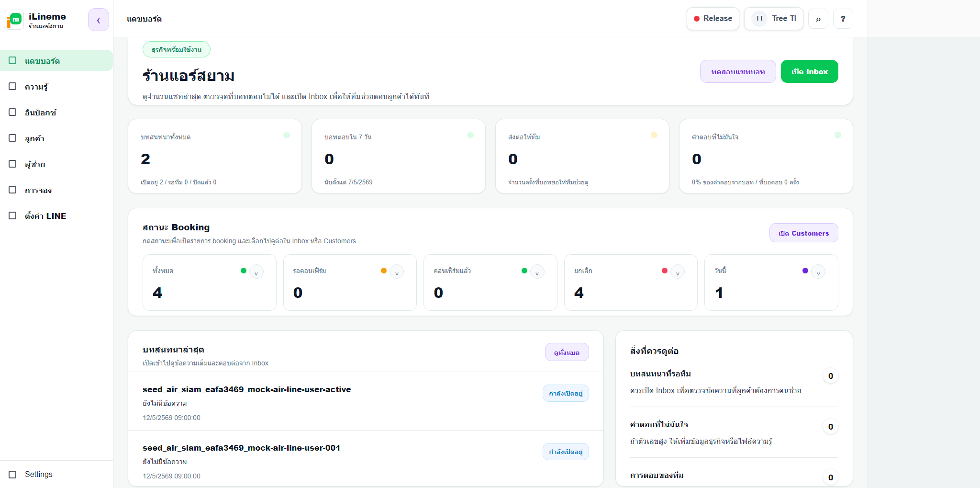
Task: Click the วันนี้ count 1
Action: click(719, 293)
